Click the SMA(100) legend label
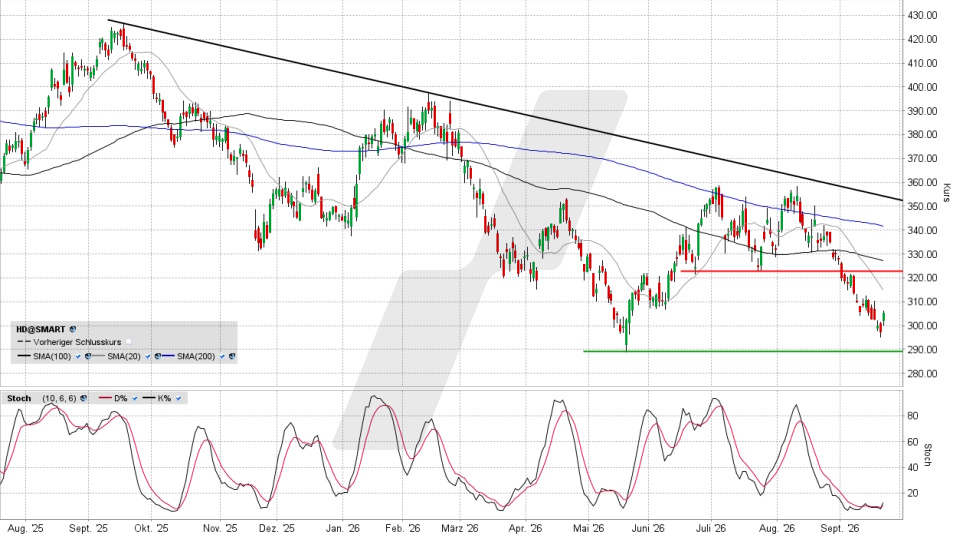Viewport: 960px width, 540px height. [x=52, y=356]
